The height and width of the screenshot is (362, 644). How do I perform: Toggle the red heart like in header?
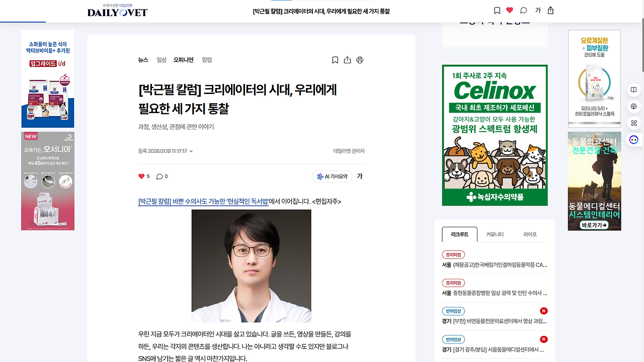pos(510,11)
